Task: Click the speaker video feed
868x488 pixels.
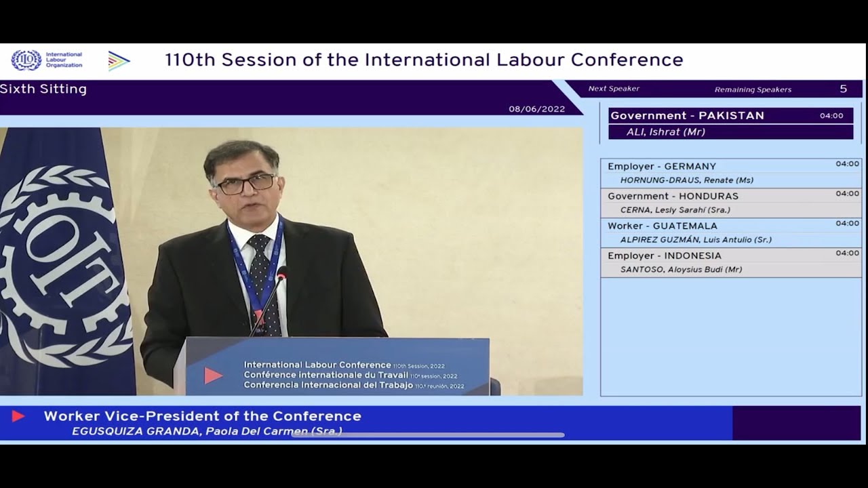Action: pos(292,262)
